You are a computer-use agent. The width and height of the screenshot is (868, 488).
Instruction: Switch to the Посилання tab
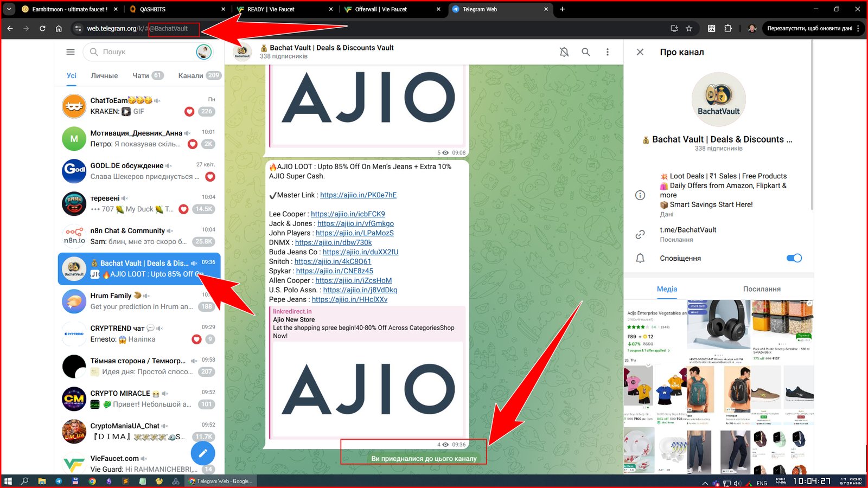[762, 289]
